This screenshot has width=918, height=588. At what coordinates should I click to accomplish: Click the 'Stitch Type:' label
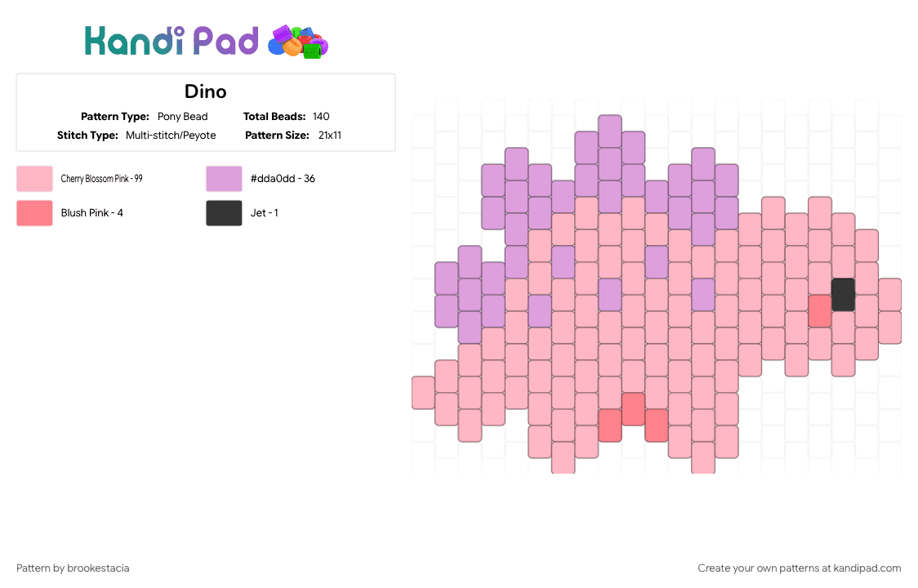87,136
